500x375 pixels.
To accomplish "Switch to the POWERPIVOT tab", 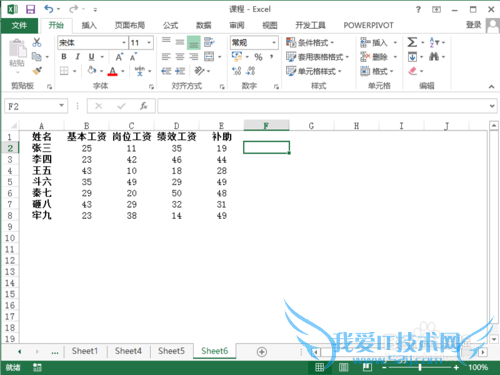I will tap(368, 25).
